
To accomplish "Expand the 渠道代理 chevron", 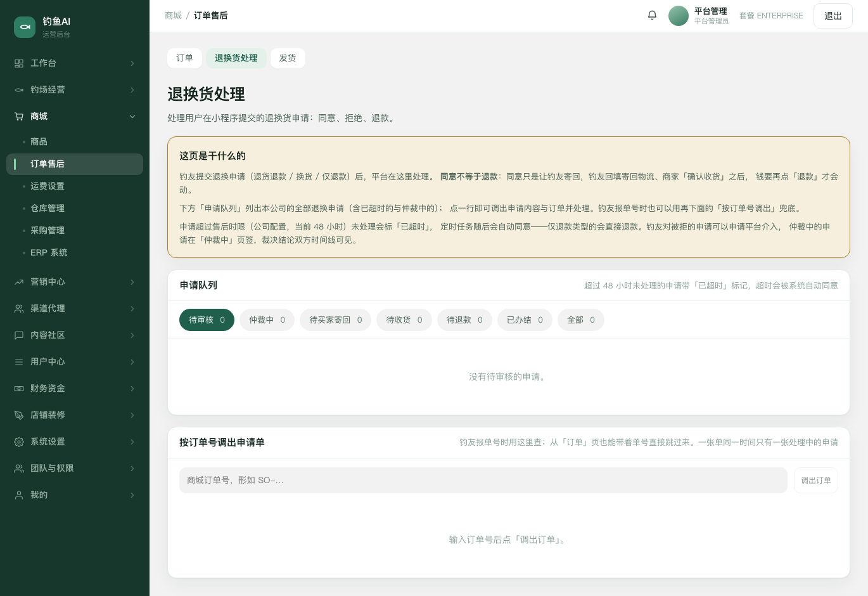I will click(132, 309).
